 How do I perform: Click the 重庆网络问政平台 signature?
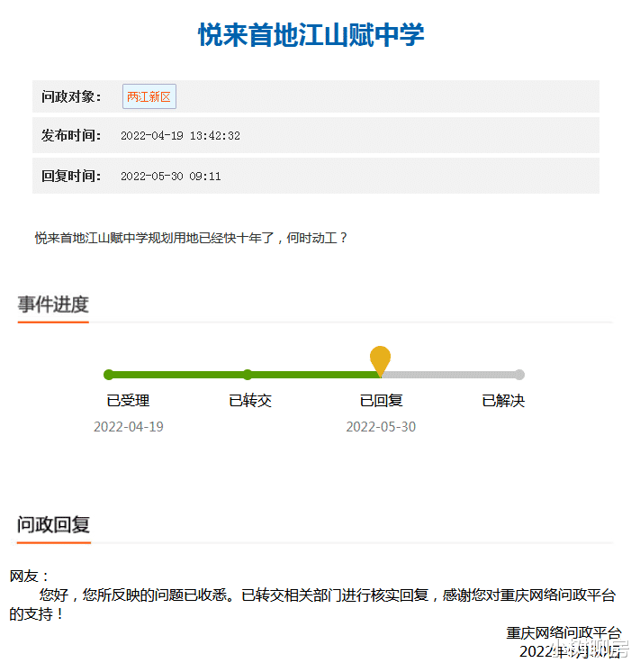pyautogui.click(x=563, y=633)
